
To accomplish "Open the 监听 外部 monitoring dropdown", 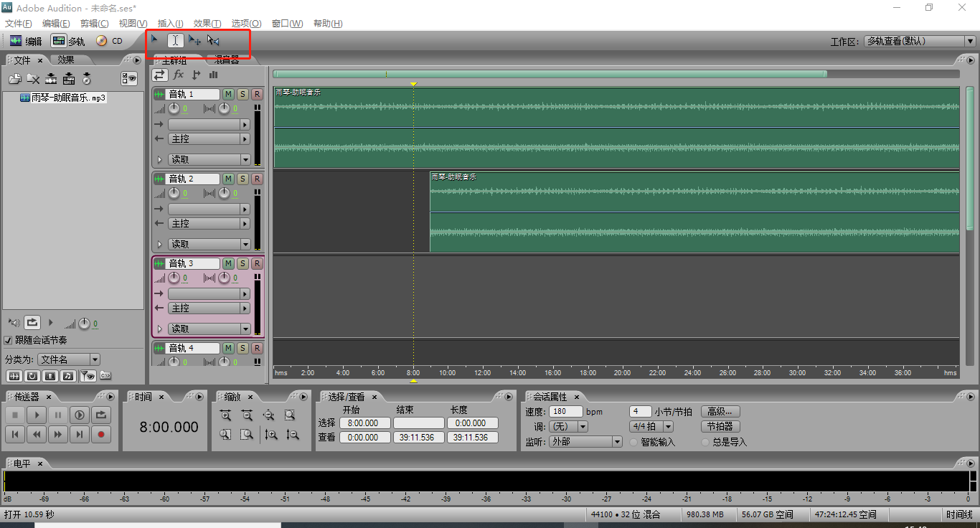I will tap(585, 442).
